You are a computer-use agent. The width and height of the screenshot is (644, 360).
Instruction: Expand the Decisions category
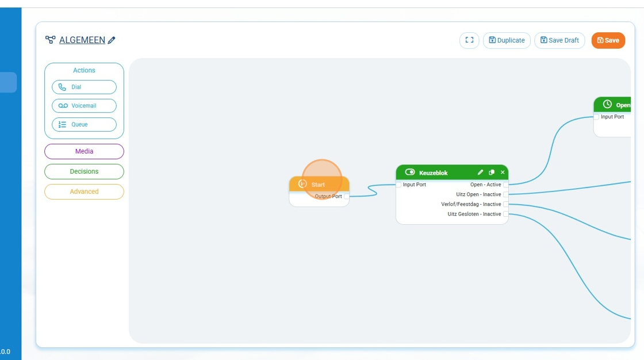(84, 171)
